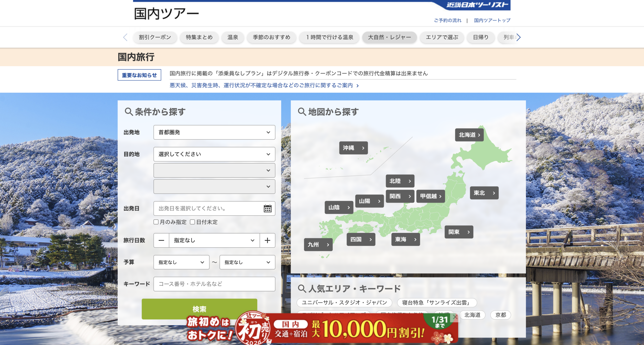Open the ご予約の流れ link
The width and height of the screenshot is (644, 345).
click(x=448, y=20)
